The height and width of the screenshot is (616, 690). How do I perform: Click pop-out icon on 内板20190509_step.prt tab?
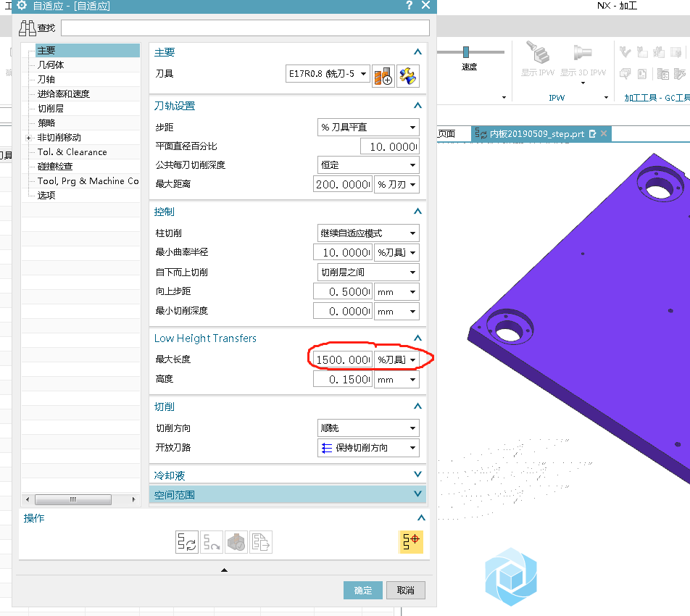coord(592,134)
